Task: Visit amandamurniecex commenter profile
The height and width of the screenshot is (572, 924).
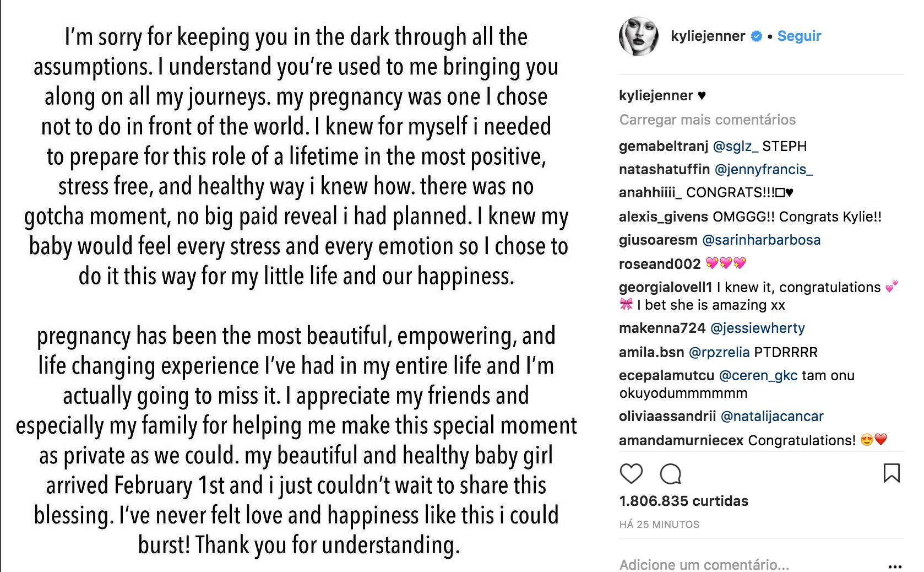Action: [681, 440]
